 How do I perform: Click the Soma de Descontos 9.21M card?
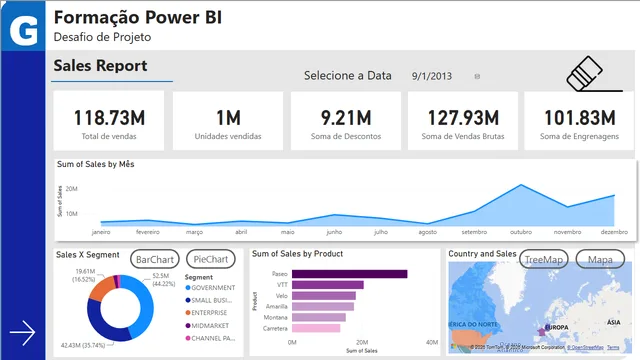pos(346,120)
